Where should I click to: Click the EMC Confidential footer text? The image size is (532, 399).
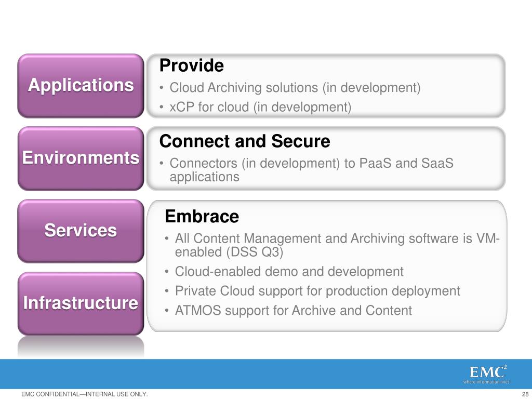(85, 394)
